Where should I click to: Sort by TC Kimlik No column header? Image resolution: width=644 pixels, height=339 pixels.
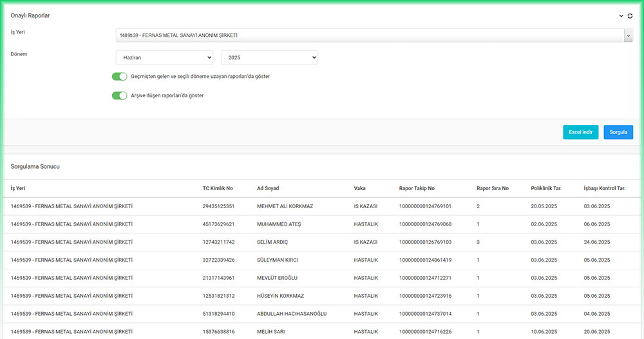point(218,188)
